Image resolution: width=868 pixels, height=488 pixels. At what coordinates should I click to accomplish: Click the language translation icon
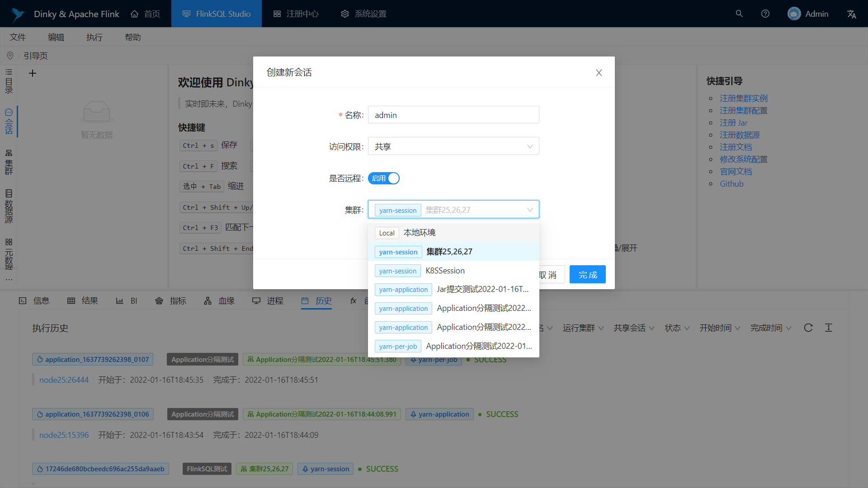[852, 14]
